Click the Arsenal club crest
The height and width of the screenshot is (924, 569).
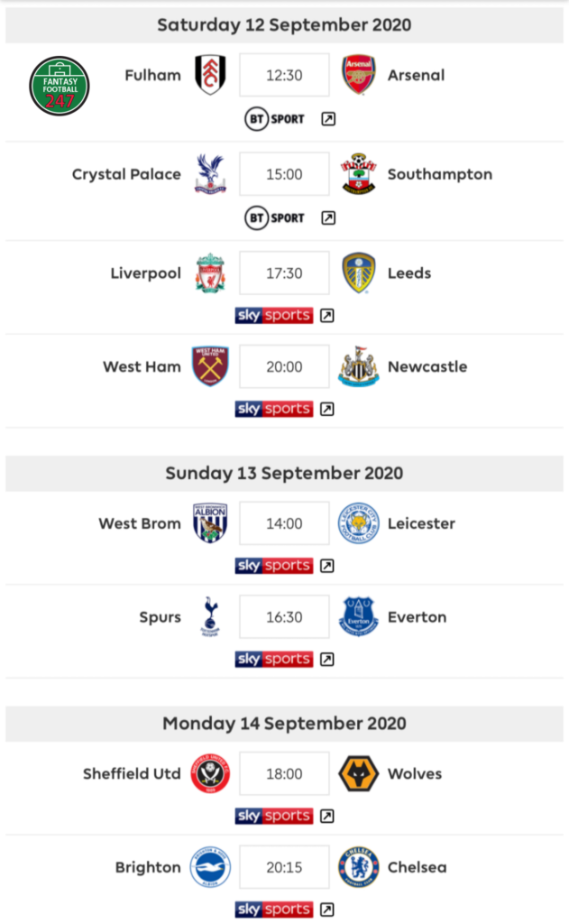[359, 75]
